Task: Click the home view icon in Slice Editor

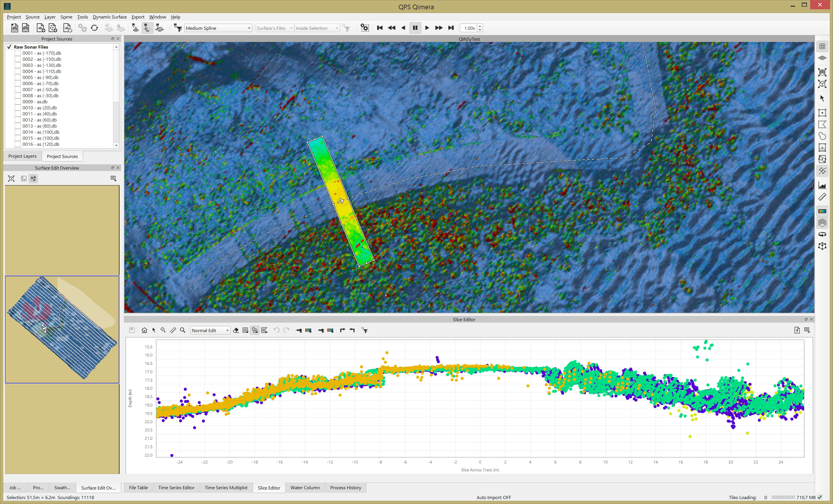Action: (144, 330)
